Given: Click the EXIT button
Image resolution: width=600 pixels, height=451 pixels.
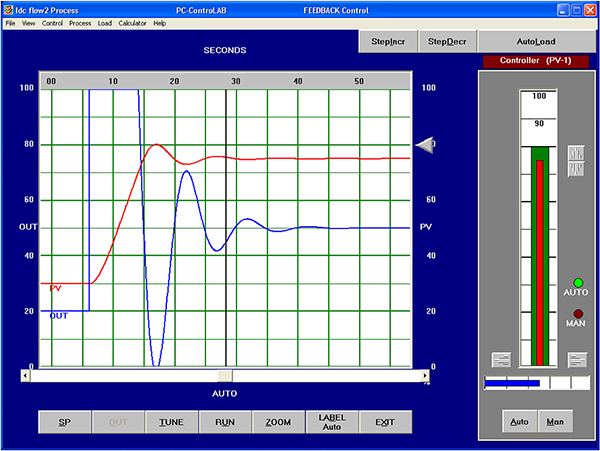Looking at the screenshot, I should (385, 422).
